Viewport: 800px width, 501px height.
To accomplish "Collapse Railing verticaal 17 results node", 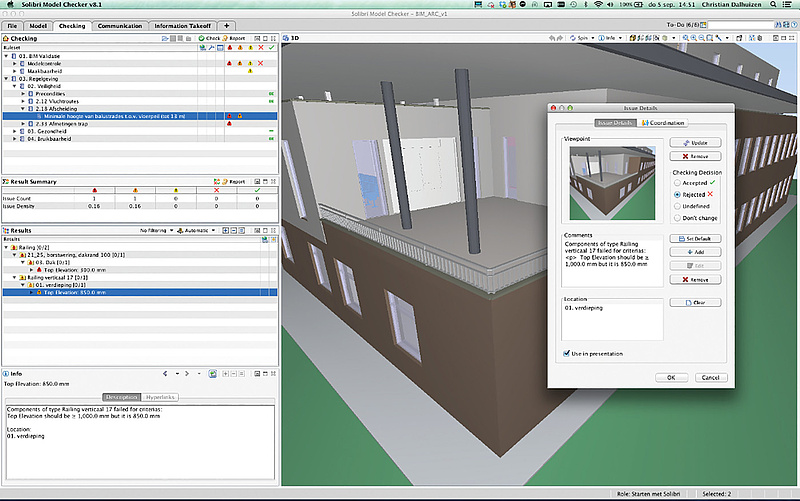I will tap(14, 278).
